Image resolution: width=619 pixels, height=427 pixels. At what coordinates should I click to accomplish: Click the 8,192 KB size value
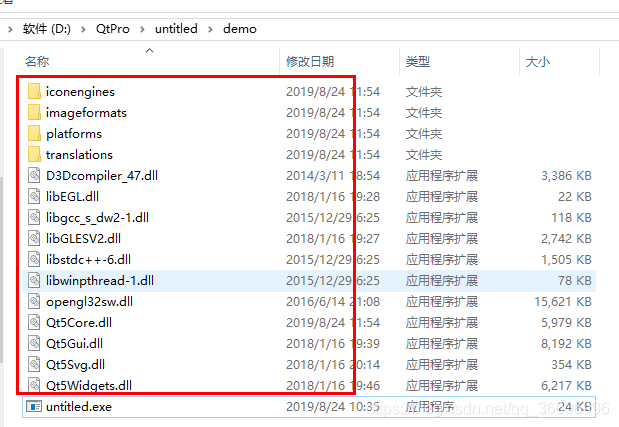566,344
